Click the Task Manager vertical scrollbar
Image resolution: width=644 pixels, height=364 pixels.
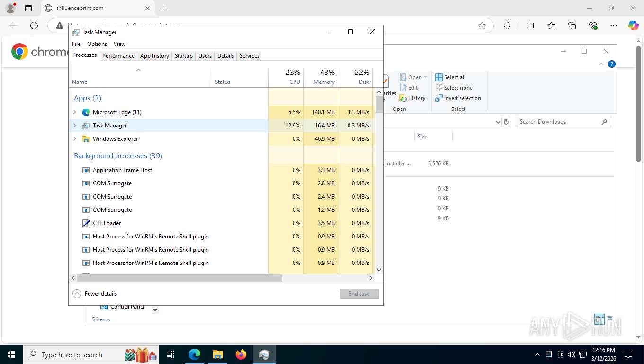[x=379, y=104]
